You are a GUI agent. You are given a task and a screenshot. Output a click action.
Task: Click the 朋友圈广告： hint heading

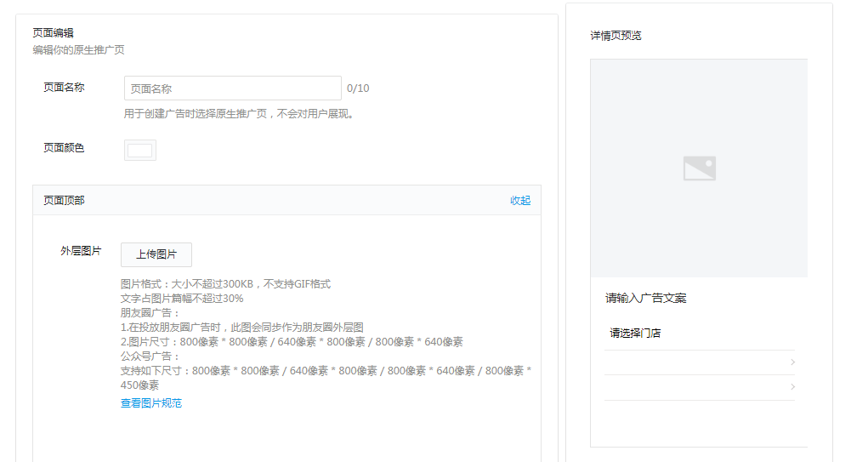click(150, 313)
